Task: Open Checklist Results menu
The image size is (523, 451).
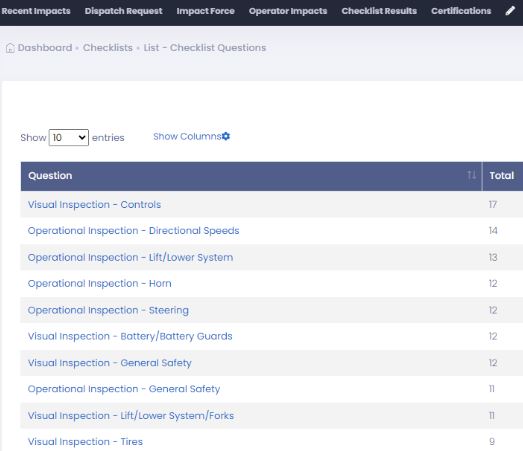Action: (x=379, y=11)
